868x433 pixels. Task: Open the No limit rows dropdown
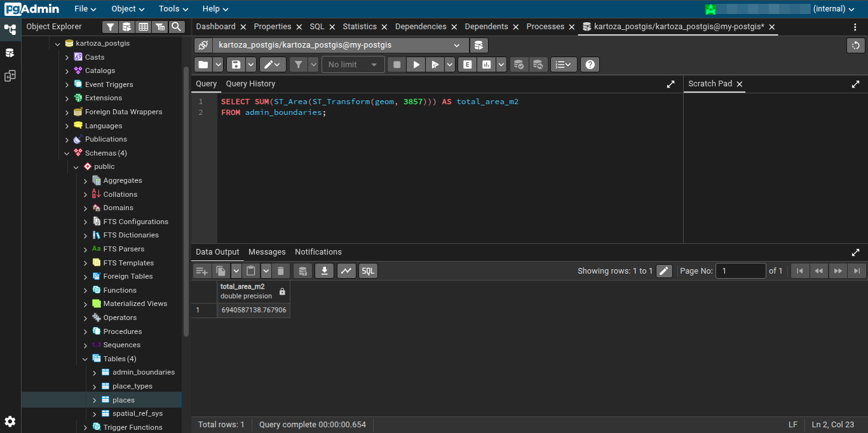353,65
